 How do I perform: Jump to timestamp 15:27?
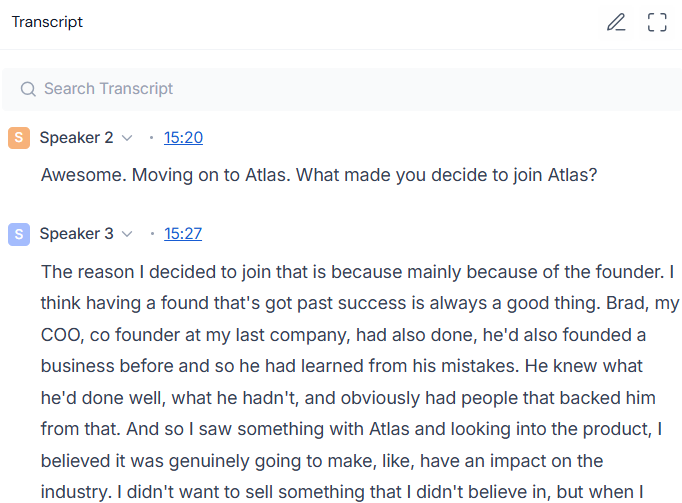(x=183, y=234)
